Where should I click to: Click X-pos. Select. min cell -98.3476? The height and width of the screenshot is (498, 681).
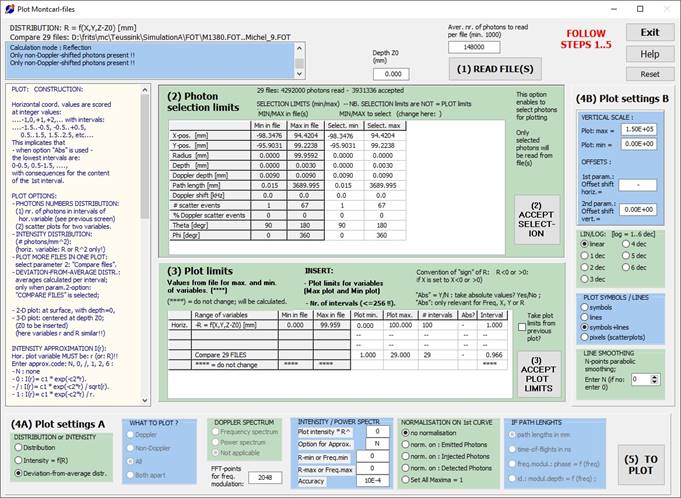pos(344,135)
